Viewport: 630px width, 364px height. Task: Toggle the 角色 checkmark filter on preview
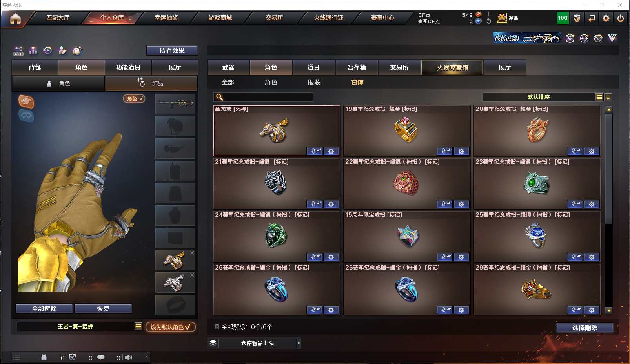[135, 99]
